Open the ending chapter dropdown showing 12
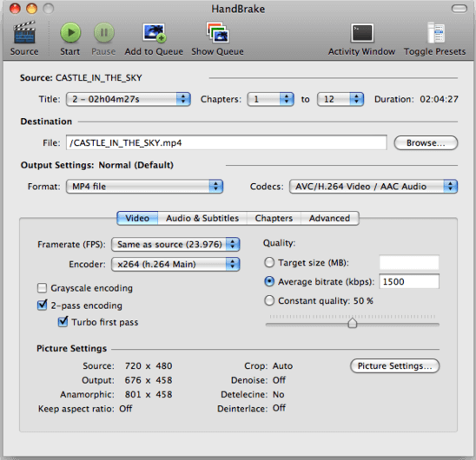476x460 pixels. pyautogui.click(x=340, y=99)
